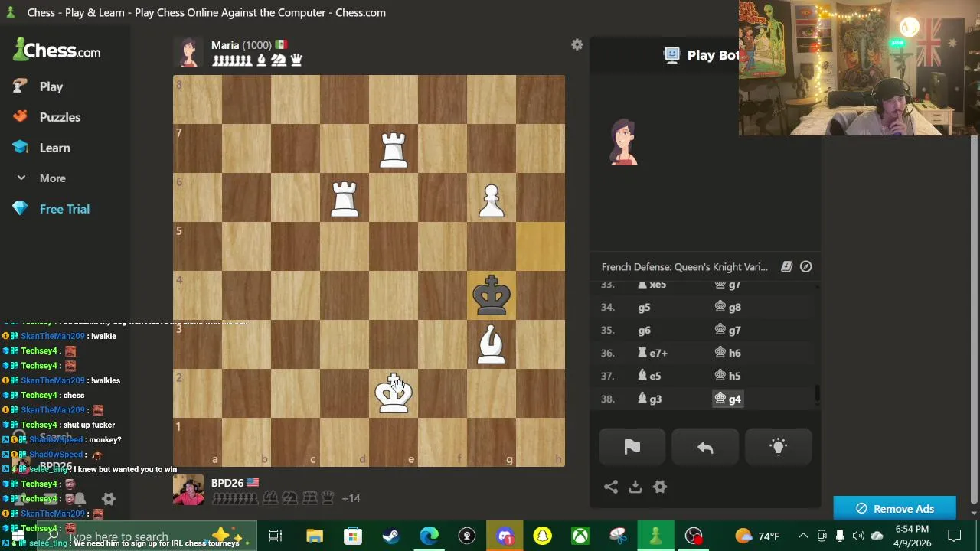Screen dimensions: 980x551
Task: Click the move list scrollbar thumb
Action: pyautogui.click(x=818, y=394)
